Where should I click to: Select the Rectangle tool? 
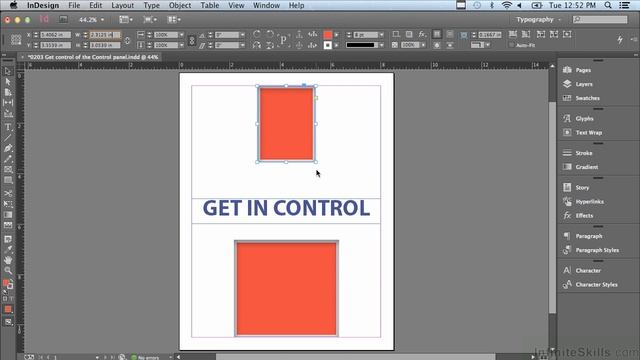coord(8,180)
